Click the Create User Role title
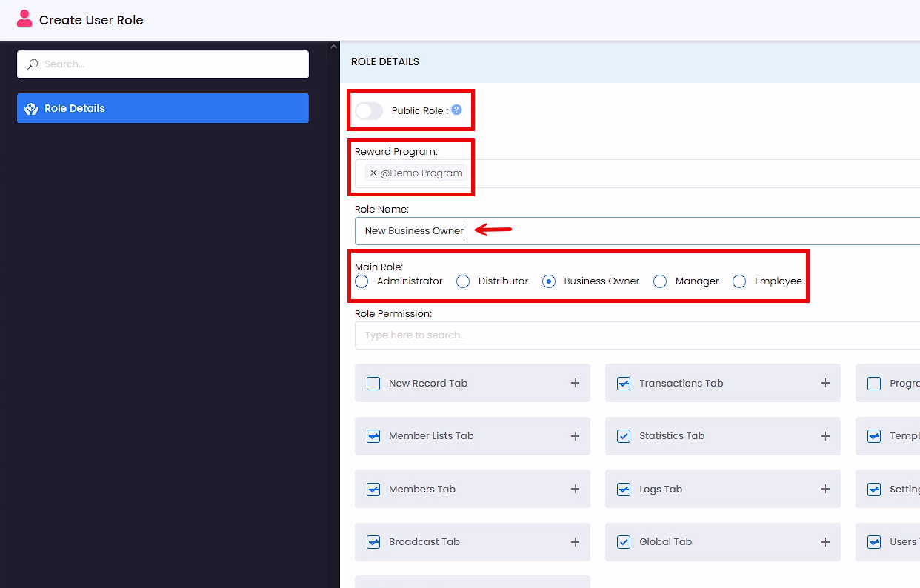Screen dimensions: 920x588 click(91, 20)
